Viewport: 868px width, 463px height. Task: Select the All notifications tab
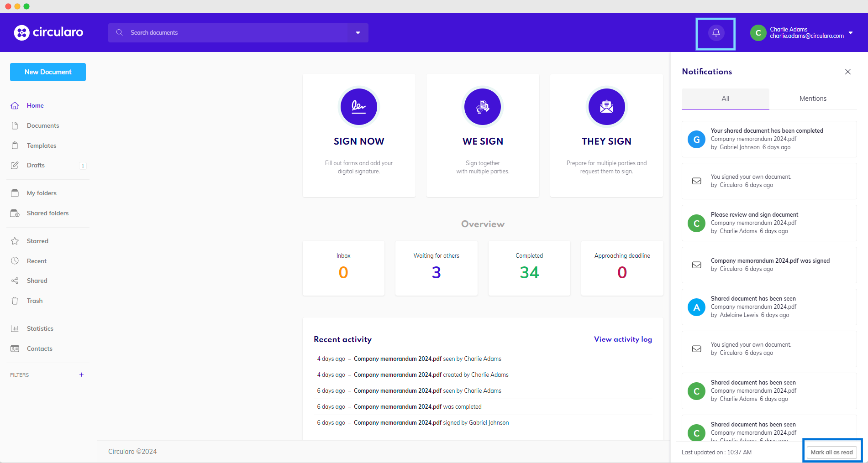[x=725, y=99]
